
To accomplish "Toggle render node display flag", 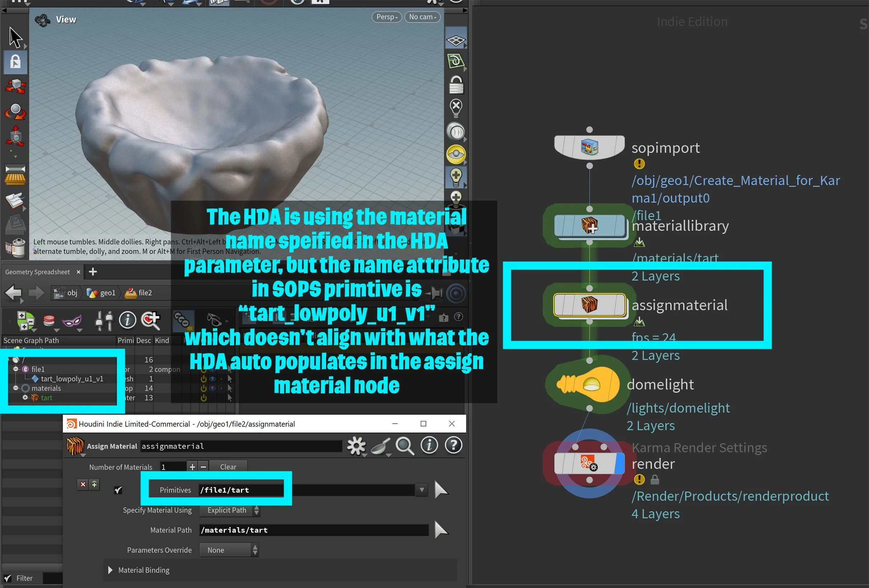I will 619,463.
